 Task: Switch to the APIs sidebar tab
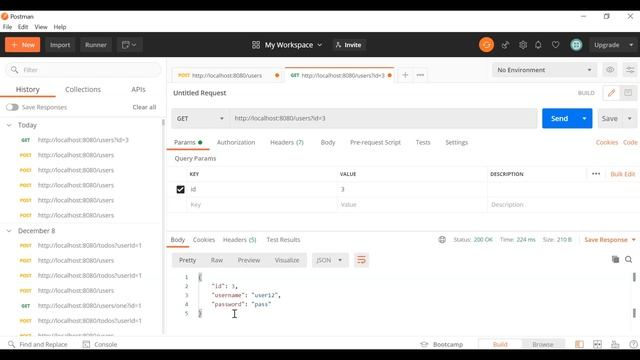138,89
